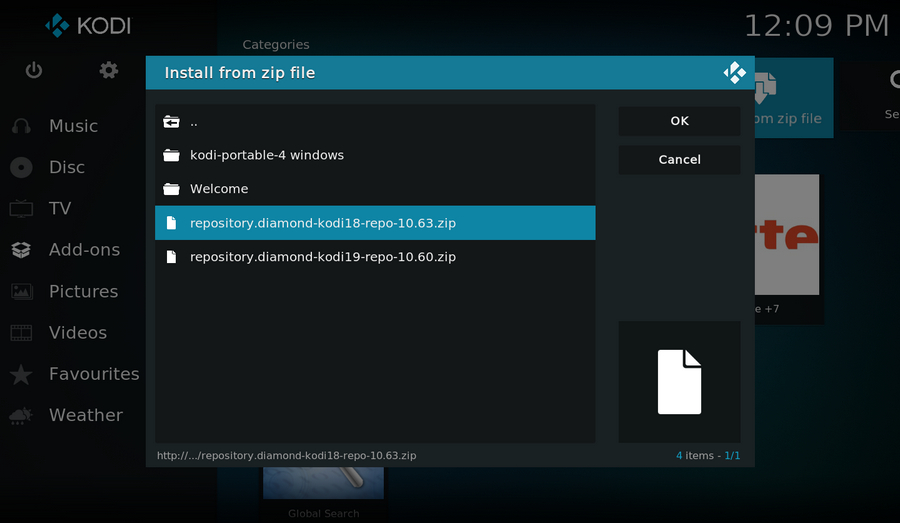Open the Pictures menu item
The height and width of the screenshot is (523, 900).
[84, 292]
